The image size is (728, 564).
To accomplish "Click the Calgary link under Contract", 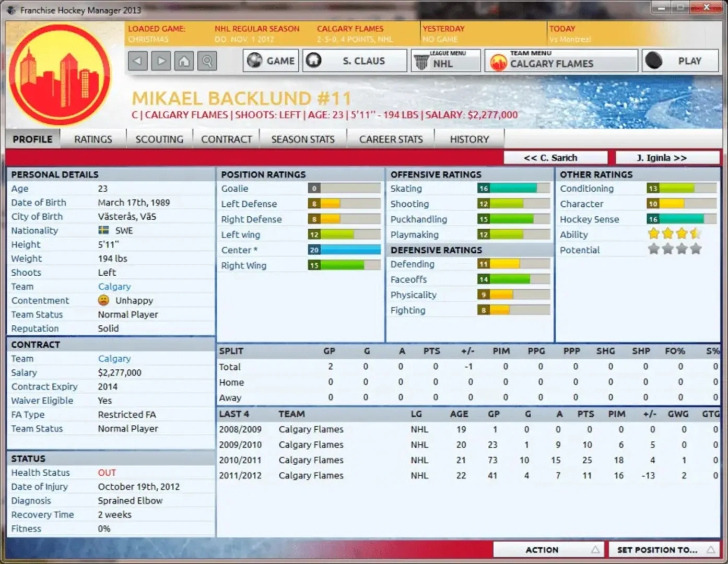I will tap(114, 359).
